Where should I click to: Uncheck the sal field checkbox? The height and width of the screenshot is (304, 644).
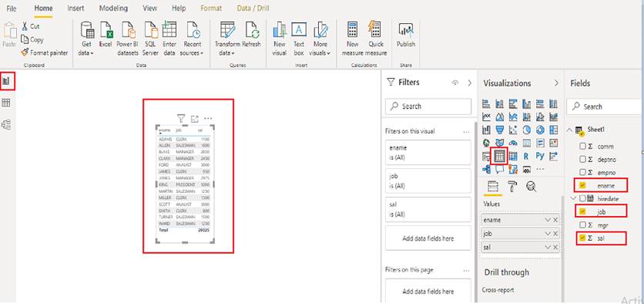coord(582,238)
